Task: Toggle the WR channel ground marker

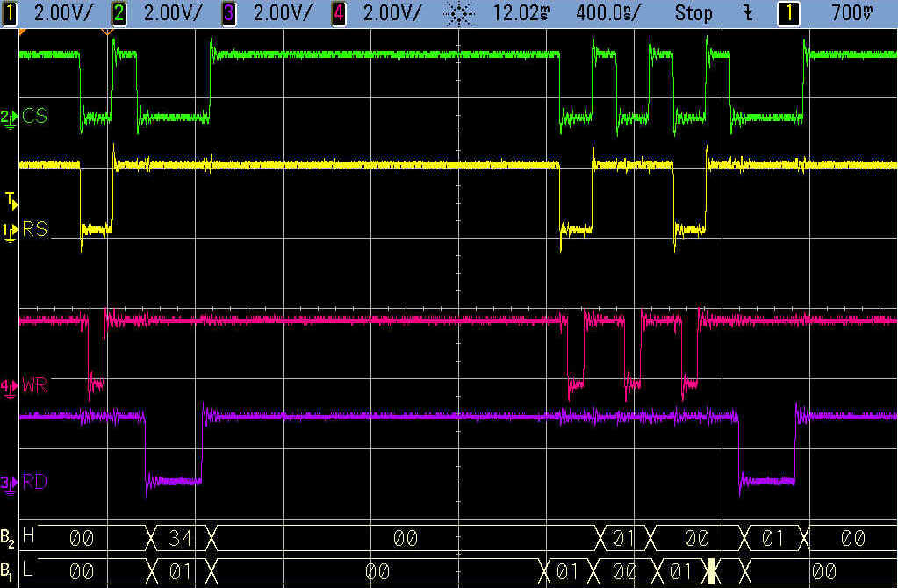Action: [9, 386]
